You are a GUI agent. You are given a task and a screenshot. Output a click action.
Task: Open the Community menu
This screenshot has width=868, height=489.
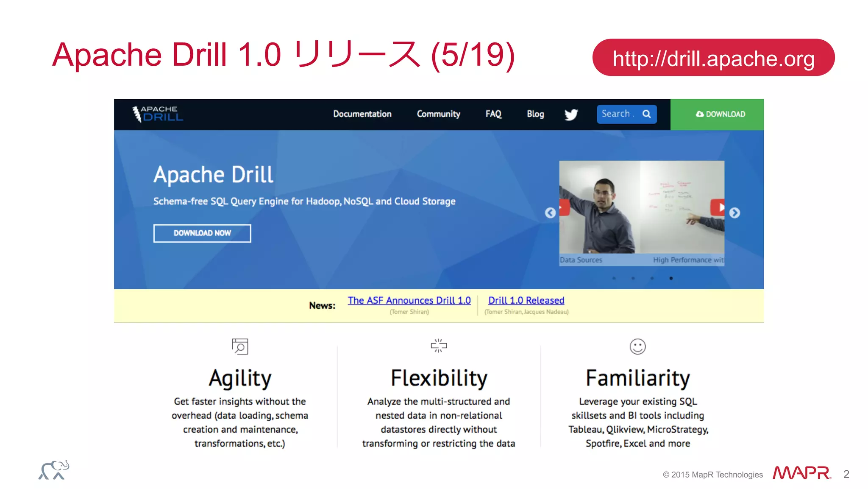tap(438, 114)
